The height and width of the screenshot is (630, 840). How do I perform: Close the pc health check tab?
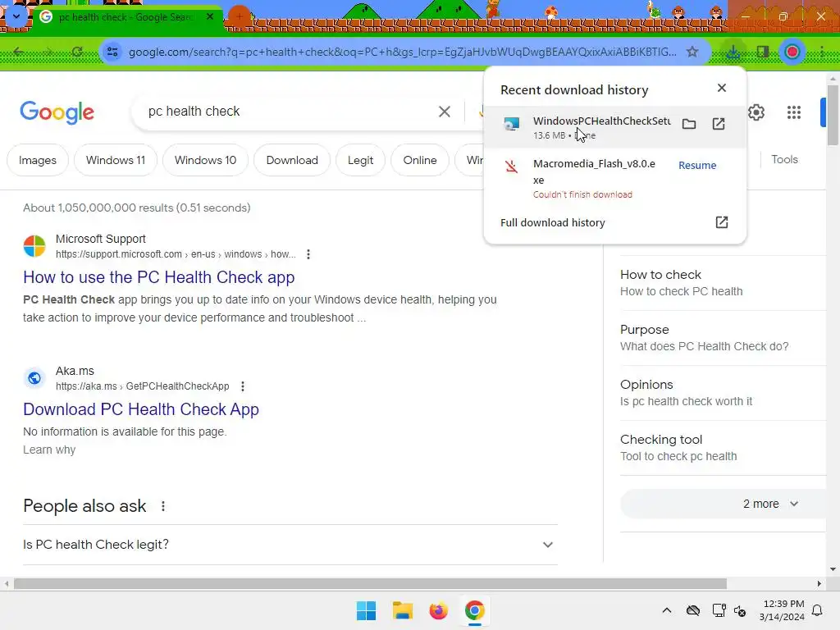(210, 16)
